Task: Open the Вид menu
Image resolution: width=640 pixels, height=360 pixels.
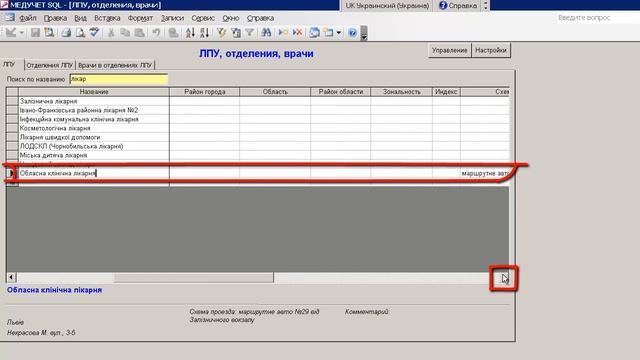Action: tap(80, 18)
